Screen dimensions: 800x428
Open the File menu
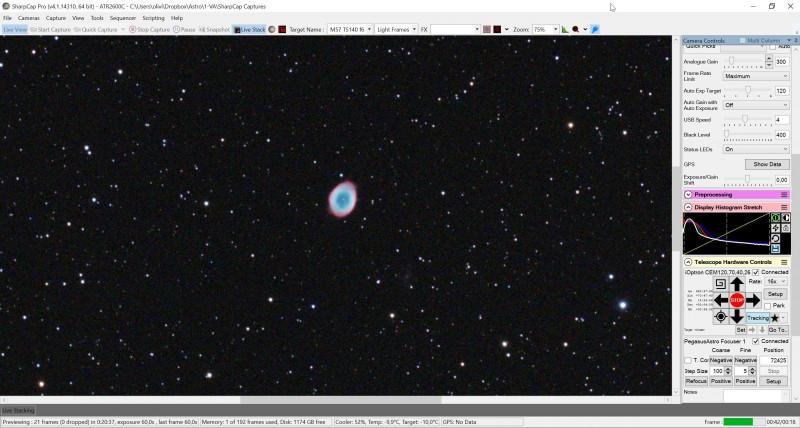8,18
